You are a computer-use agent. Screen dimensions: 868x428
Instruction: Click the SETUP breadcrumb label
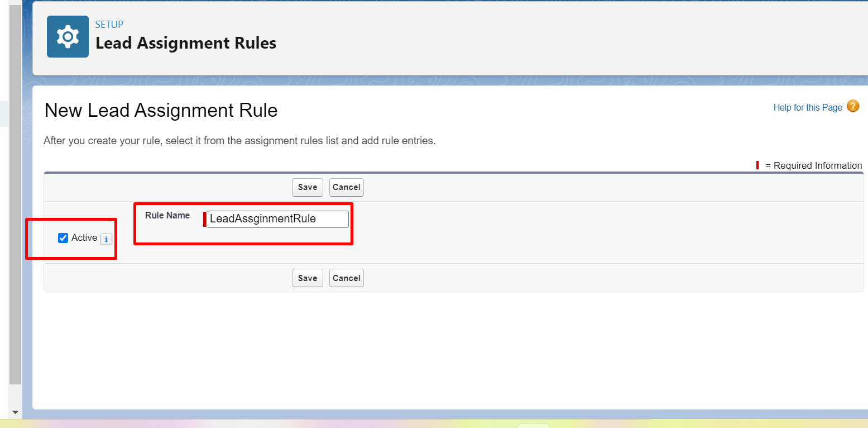(x=109, y=24)
